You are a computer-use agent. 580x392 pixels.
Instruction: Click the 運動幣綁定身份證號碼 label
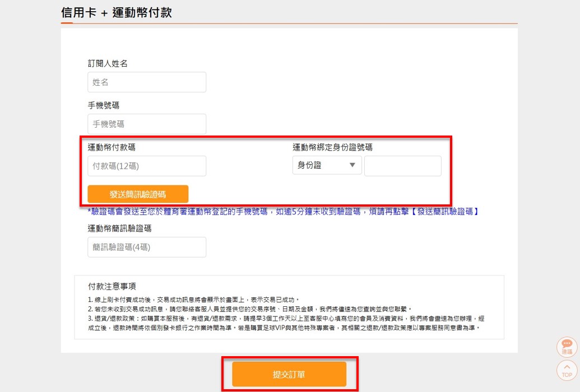click(332, 147)
